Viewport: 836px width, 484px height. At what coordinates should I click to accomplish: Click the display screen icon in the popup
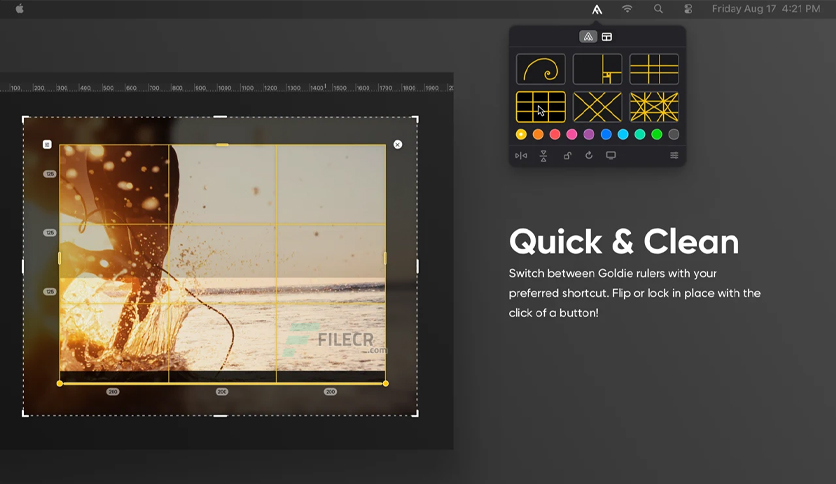tap(611, 155)
